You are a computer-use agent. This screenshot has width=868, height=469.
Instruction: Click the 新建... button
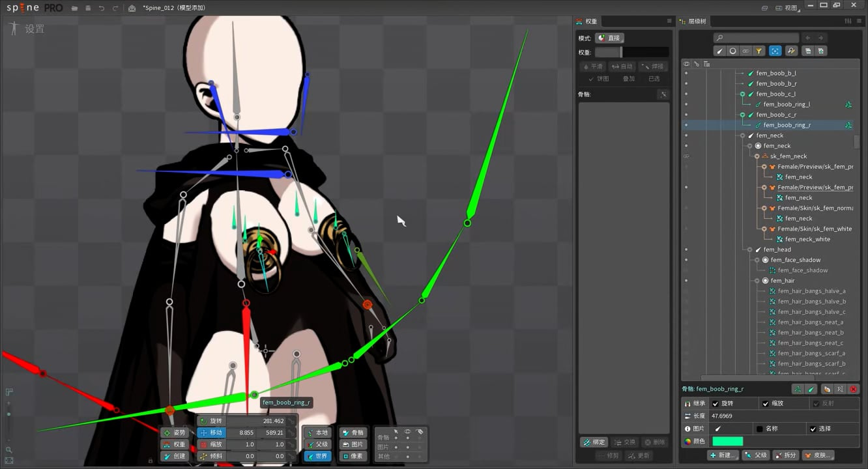click(x=723, y=455)
